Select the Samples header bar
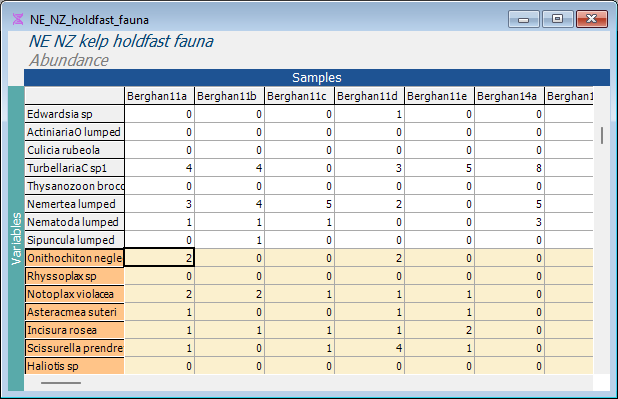This screenshot has width=618, height=399. (317, 78)
